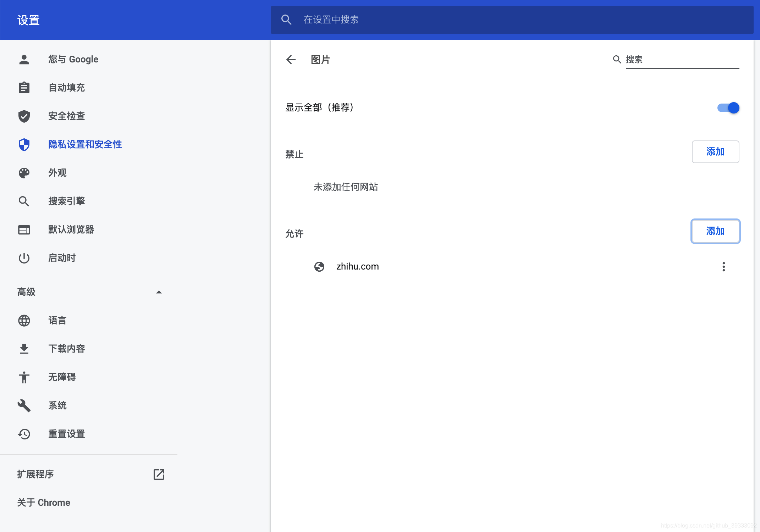Click the power icon for 启动时
Viewport: 760px width, 532px height.
point(24,258)
